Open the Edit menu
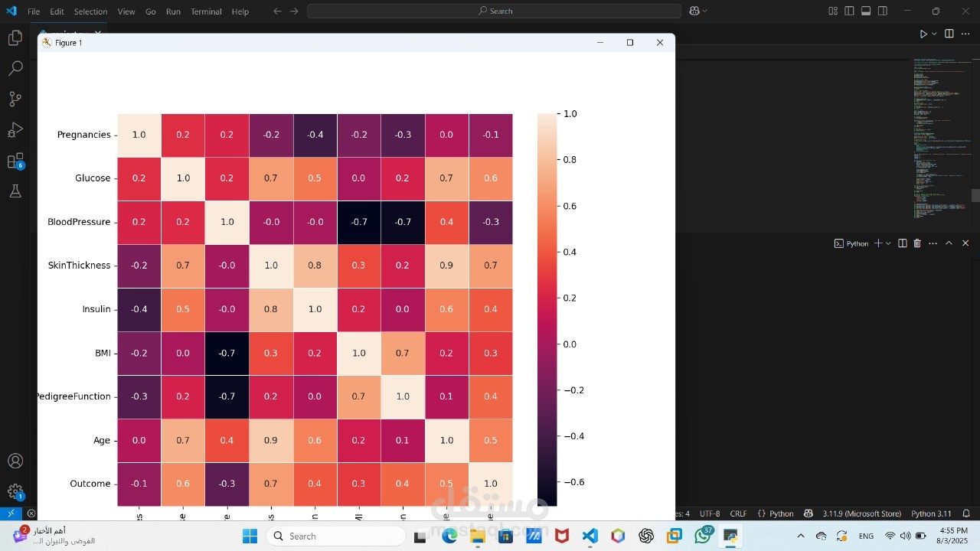Viewport: 980px width, 551px height. point(57,11)
